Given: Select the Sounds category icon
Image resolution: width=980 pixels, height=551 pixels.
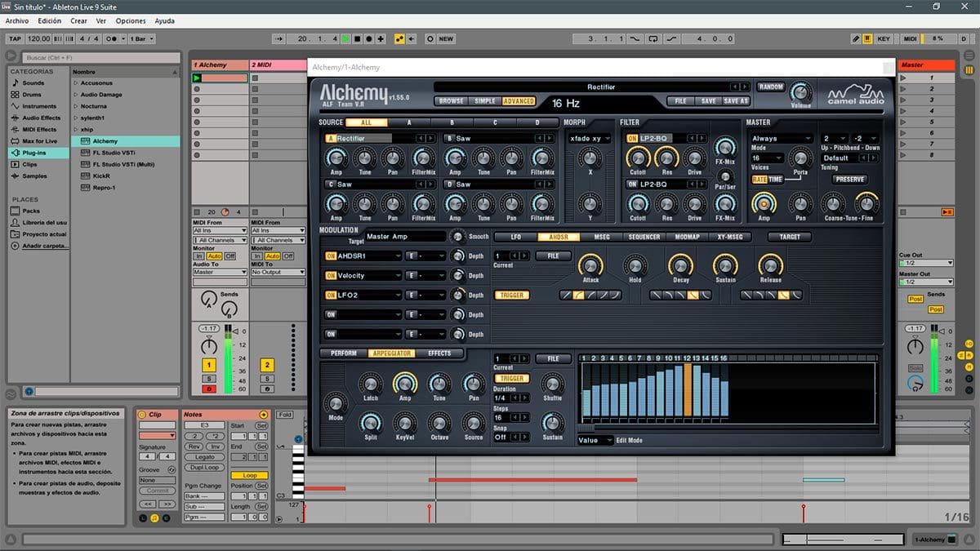Looking at the screenshot, I should (15, 83).
